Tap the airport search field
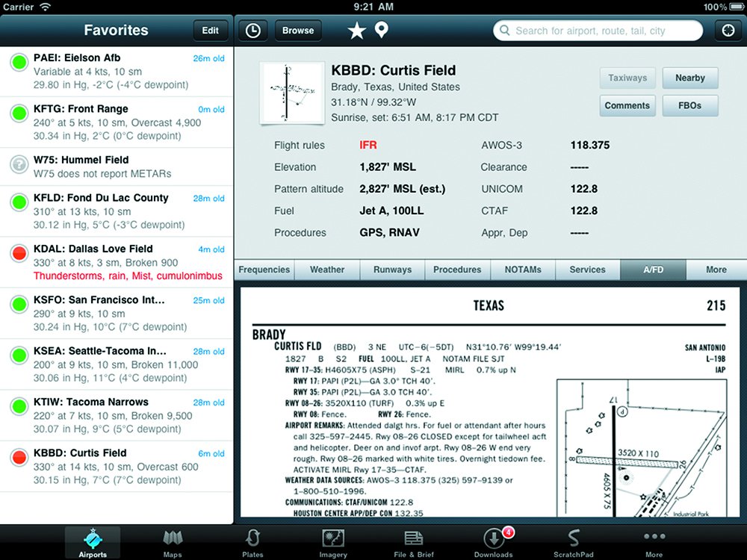Screen dimensions: 747x560 [598, 31]
